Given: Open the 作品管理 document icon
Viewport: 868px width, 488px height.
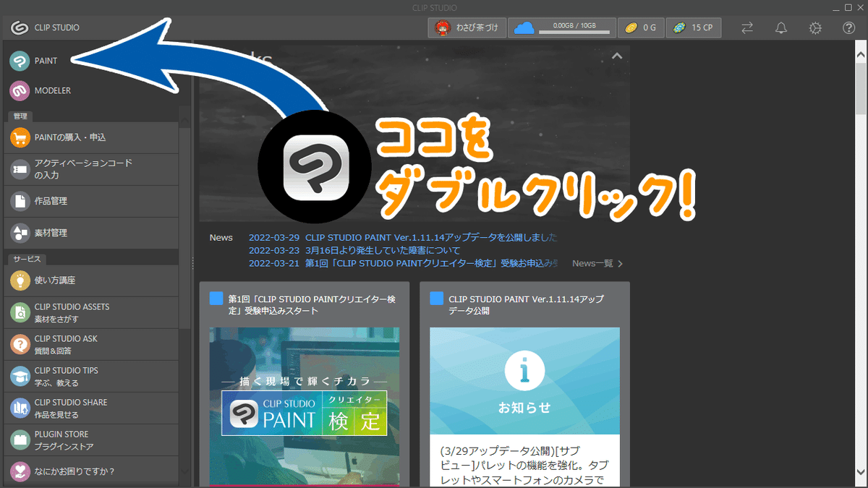Looking at the screenshot, I should coord(20,201).
